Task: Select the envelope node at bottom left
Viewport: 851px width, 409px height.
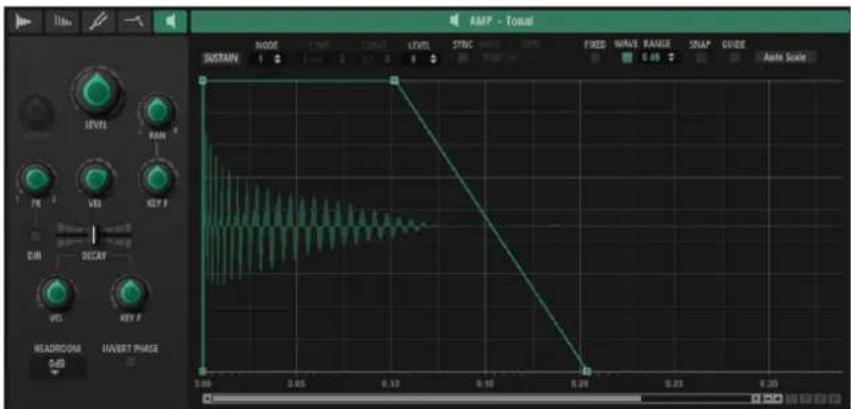Action: point(202,371)
